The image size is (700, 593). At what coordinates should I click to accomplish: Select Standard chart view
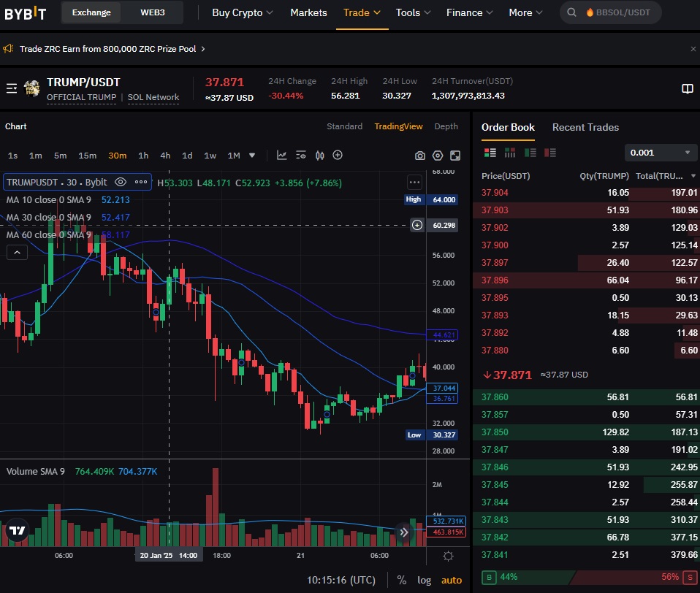344,126
